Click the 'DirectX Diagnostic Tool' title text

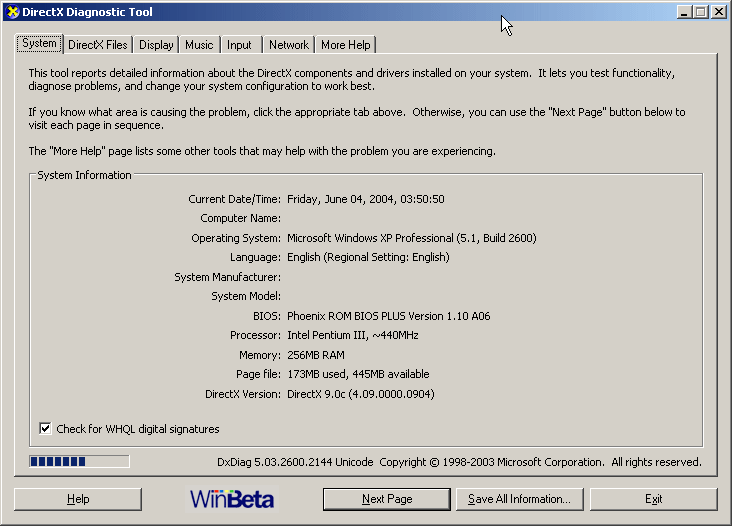pos(87,12)
